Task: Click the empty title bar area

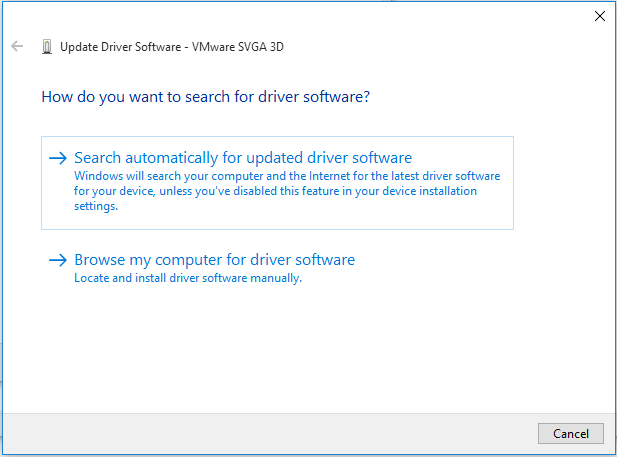Action: (300, 16)
